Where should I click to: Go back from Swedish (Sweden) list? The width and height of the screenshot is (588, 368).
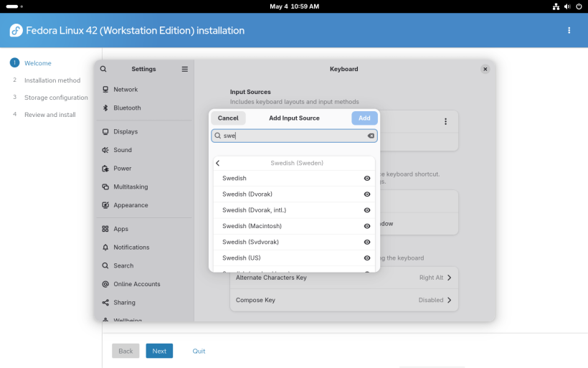click(218, 163)
